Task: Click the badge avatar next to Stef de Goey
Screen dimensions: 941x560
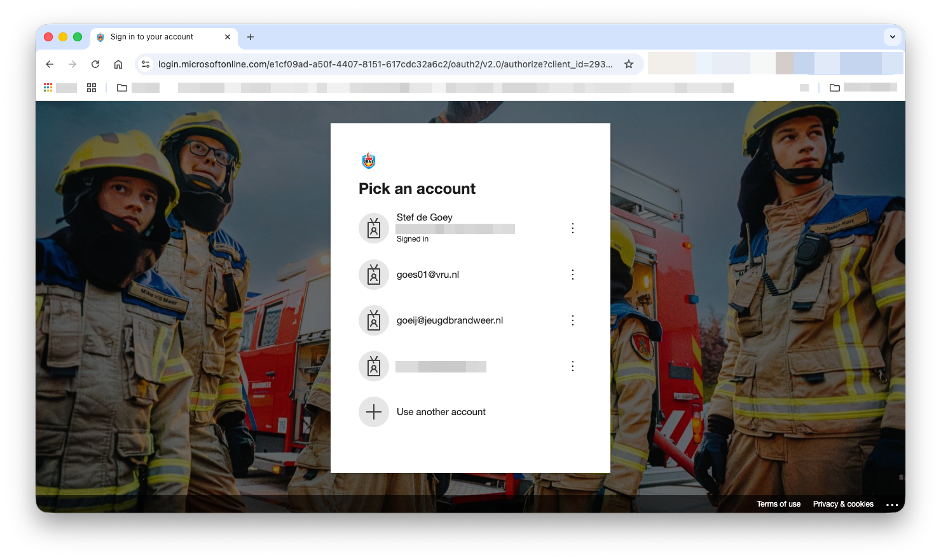Action: coord(374,228)
